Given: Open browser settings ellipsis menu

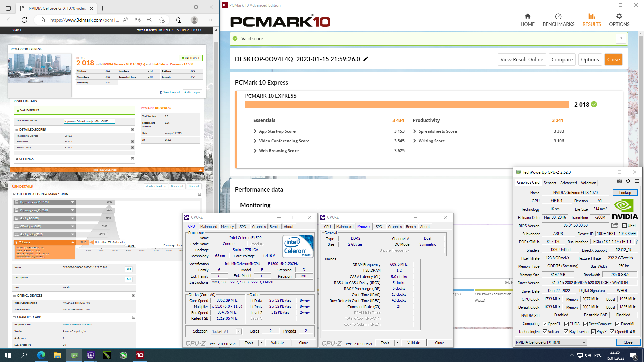Looking at the screenshot, I should coord(210,20).
